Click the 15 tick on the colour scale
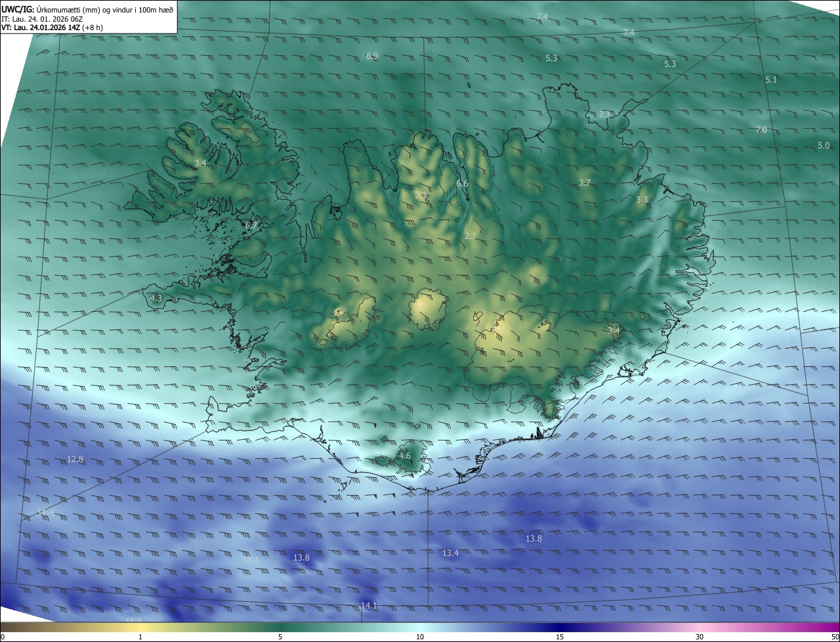The height and width of the screenshot is (642, 840). point(560,637)
